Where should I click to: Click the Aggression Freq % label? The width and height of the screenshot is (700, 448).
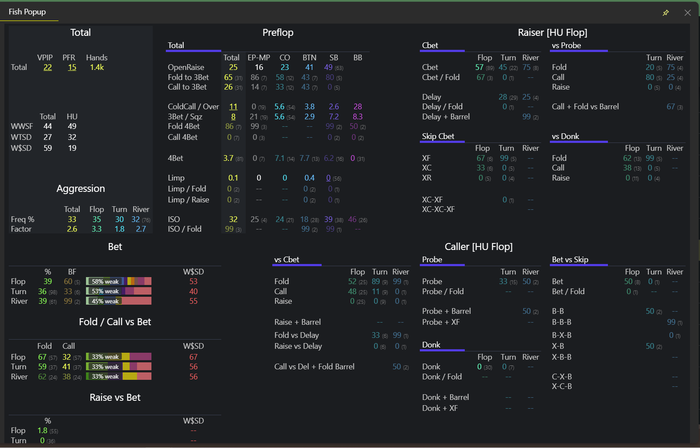[22, 219]
